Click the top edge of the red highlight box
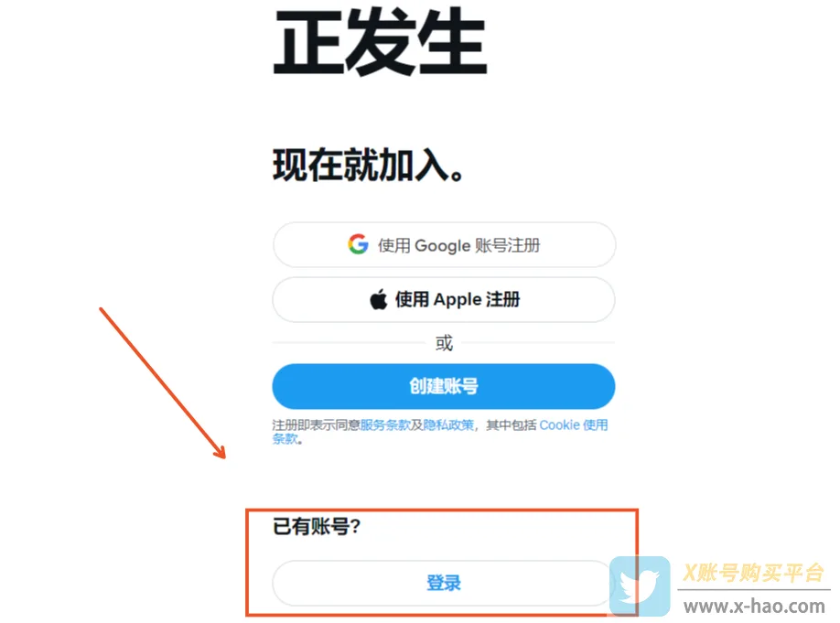This screenshot has width=840, height=623. [442, 510]
